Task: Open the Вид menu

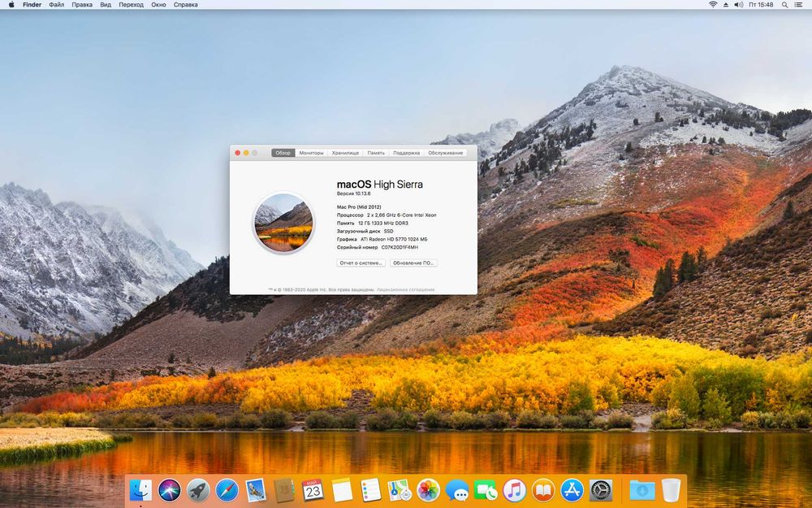Action: pos(106,5)
